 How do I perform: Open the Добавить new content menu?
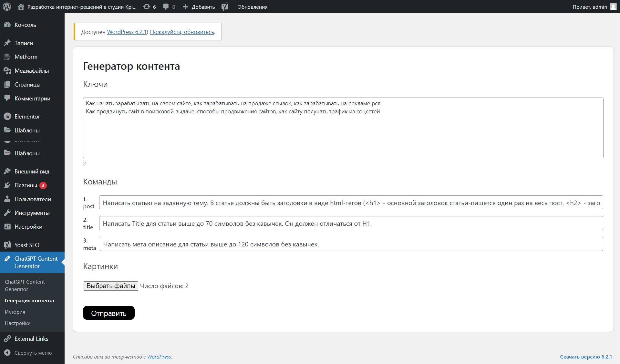pos(199,7)
